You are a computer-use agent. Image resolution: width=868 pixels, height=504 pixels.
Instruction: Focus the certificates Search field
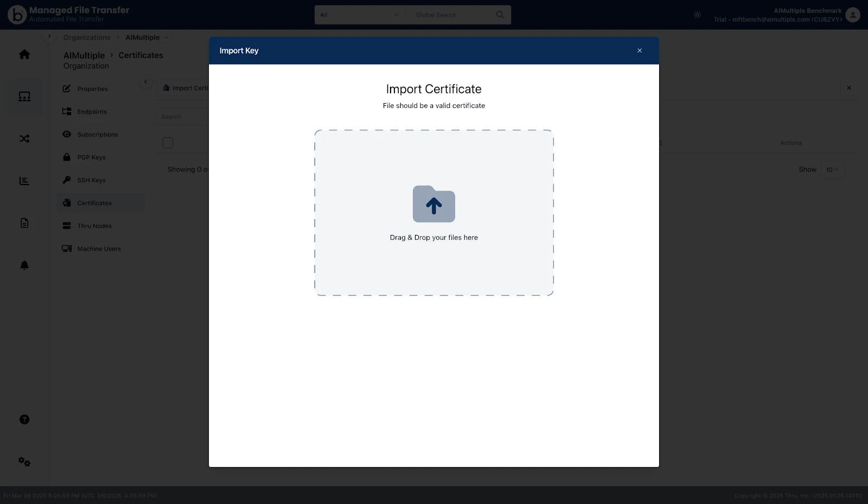[182, 117]
